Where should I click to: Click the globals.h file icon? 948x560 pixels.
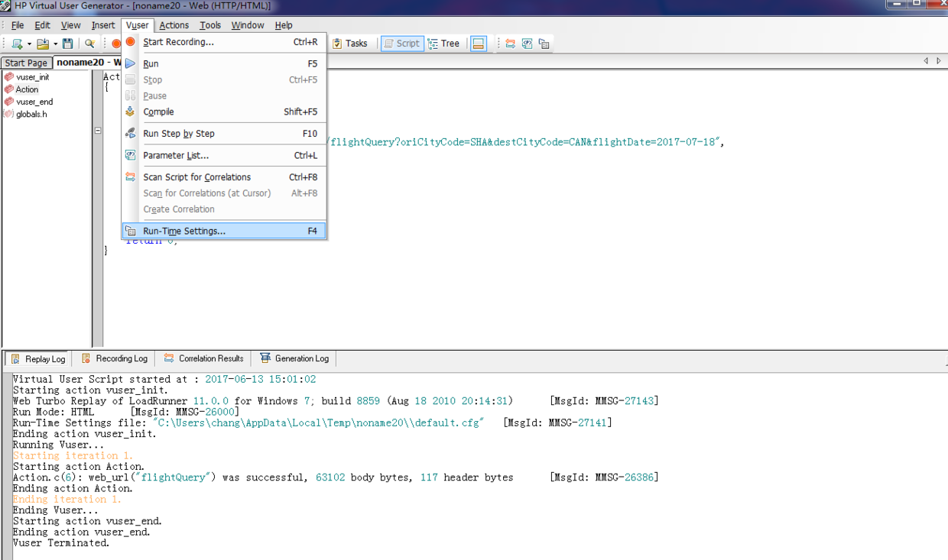point(8,114)
